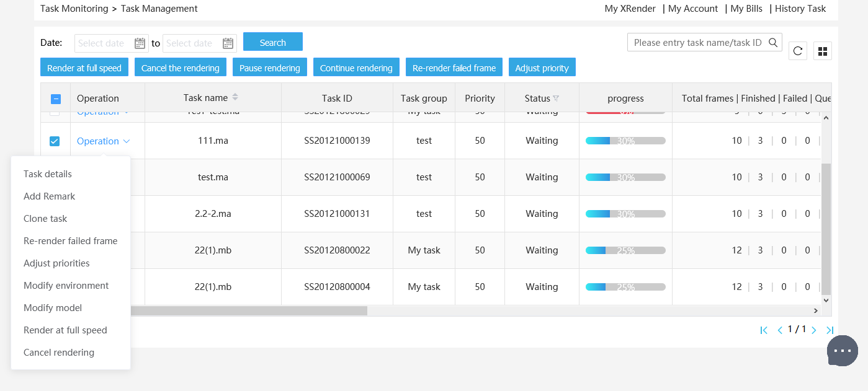
Task: Choose Modify environment in the dropdown menu
Action: click(x=66, y=286)
